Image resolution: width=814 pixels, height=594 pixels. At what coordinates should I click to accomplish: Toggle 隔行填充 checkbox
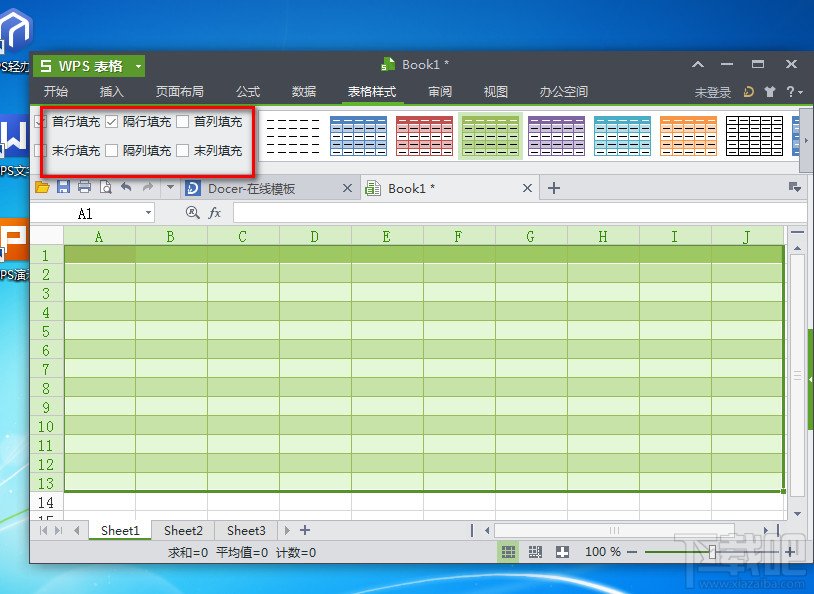pyautogui.click(x=111, y=122)
